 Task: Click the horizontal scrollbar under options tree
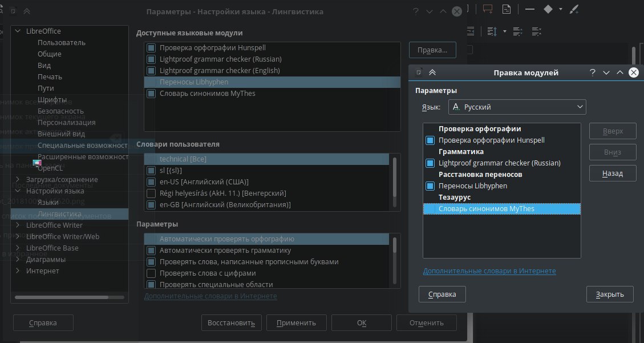69,297
